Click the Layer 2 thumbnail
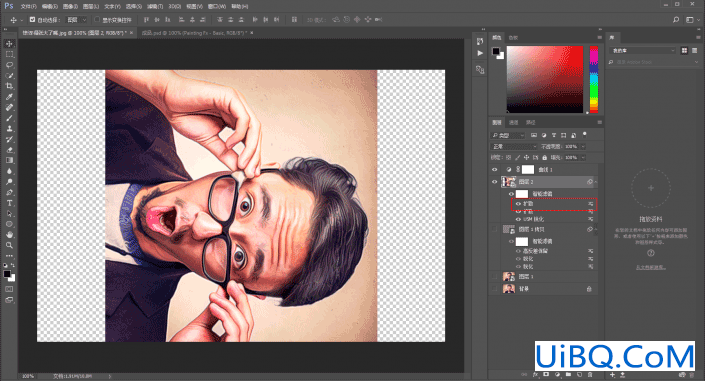705x381 pixels. (509, 182)
